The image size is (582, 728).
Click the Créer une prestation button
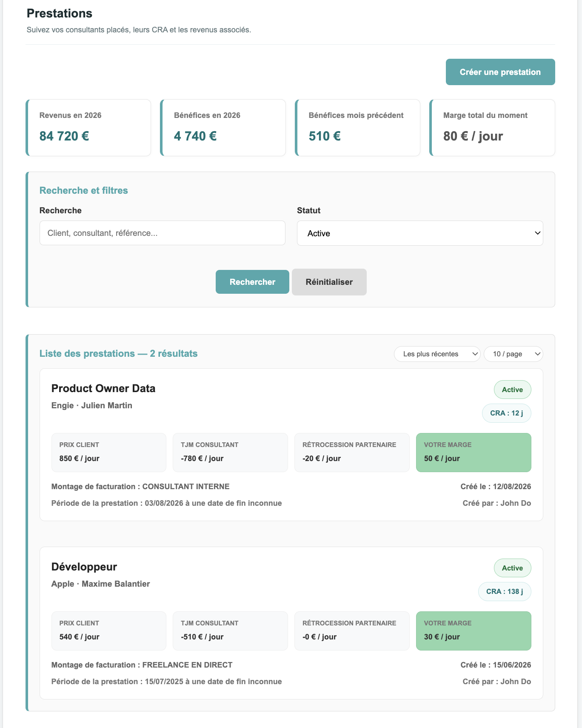click(500, 72)
